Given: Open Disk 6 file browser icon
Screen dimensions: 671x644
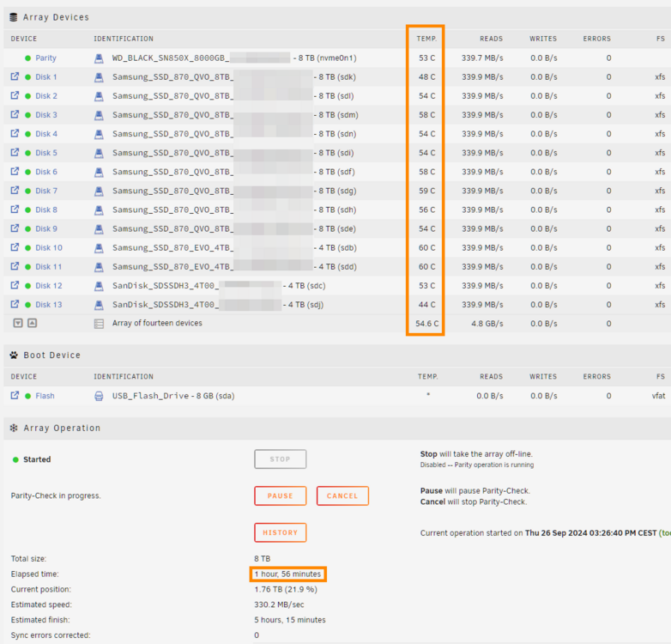Looking at the screenshot, I should pos(15,171).
